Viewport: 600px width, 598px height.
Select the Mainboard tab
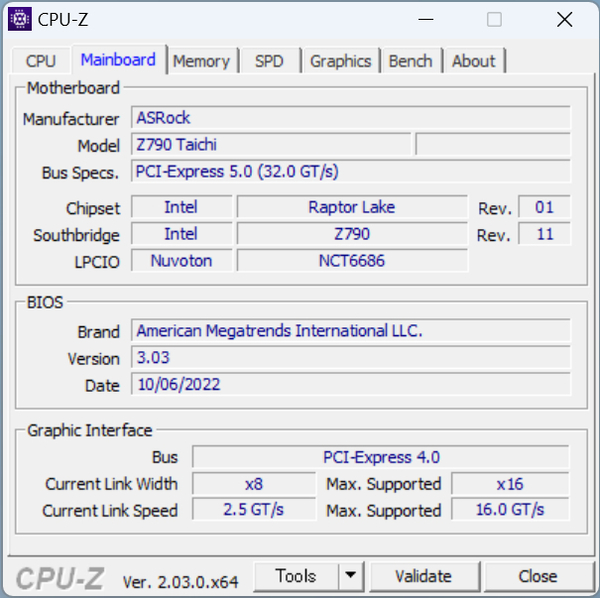[x=119, y=60]
